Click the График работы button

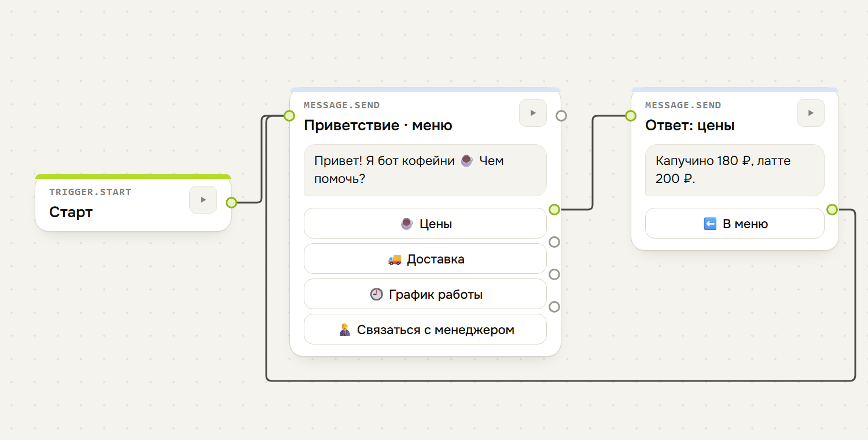tap(425, 294)
